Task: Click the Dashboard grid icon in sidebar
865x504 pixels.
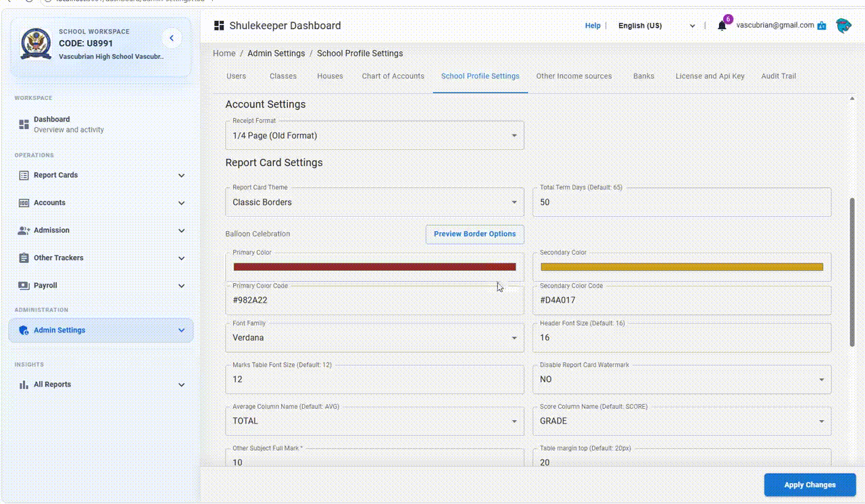Action: (x=24, y=124)
